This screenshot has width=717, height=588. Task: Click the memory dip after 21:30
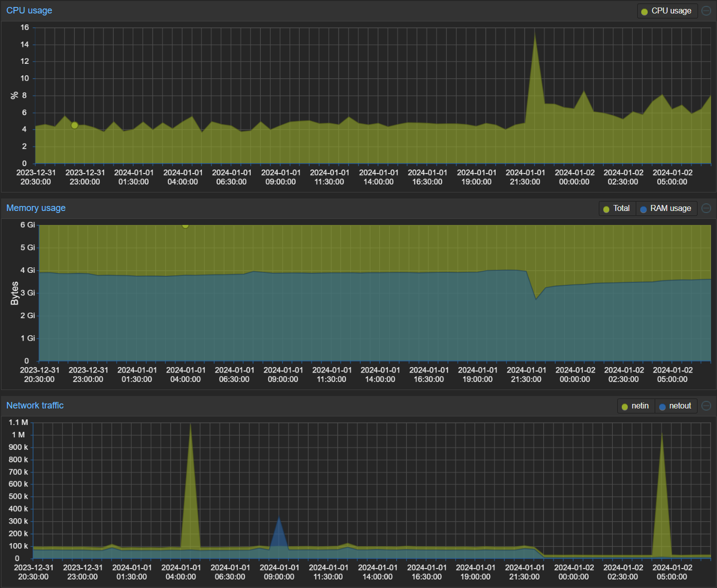pyautogui.click(x=536, y=299)
